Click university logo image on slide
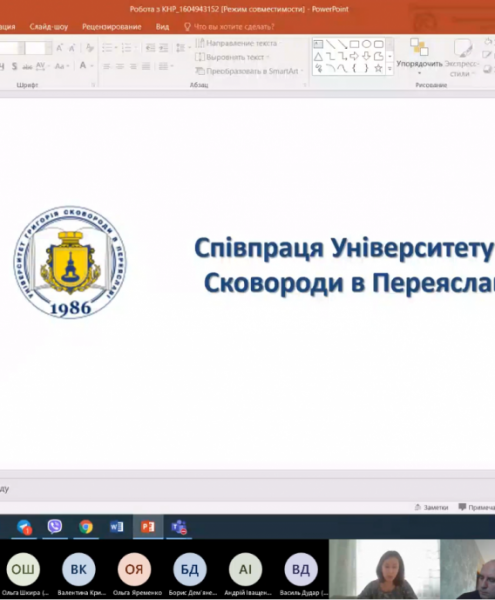 70,262
